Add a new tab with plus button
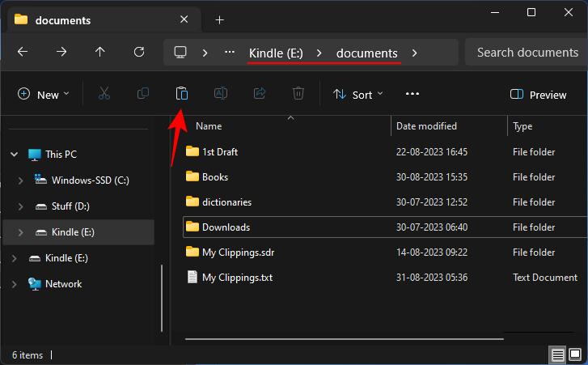The height and width of the screenshot is (365, 588). (x=219, y=19)
